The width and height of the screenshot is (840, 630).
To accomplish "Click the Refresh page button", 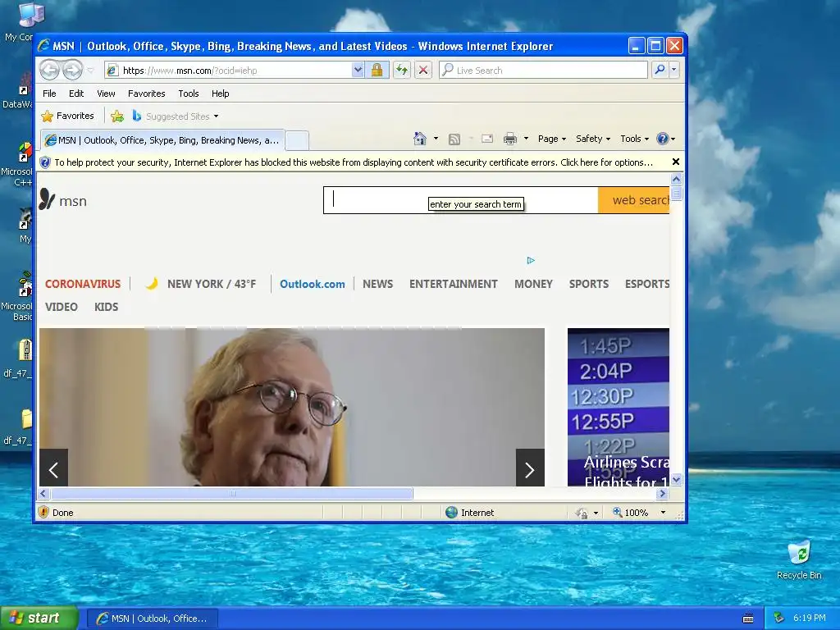I will (x=402, y=71).
